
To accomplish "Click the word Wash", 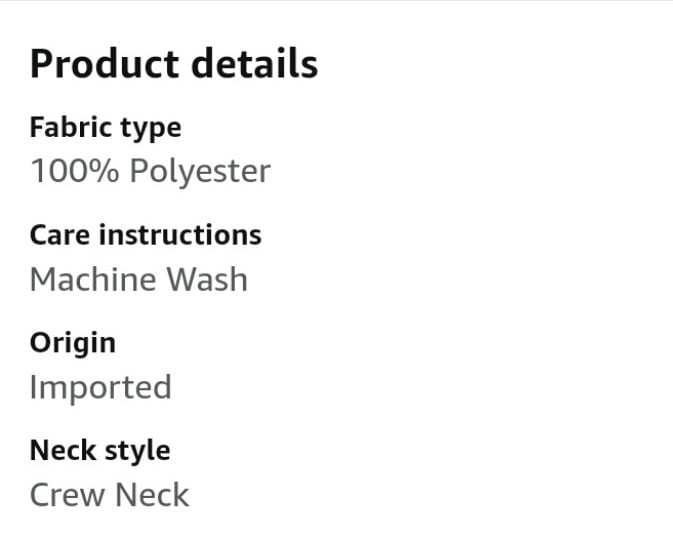I will tap(207, 279).
